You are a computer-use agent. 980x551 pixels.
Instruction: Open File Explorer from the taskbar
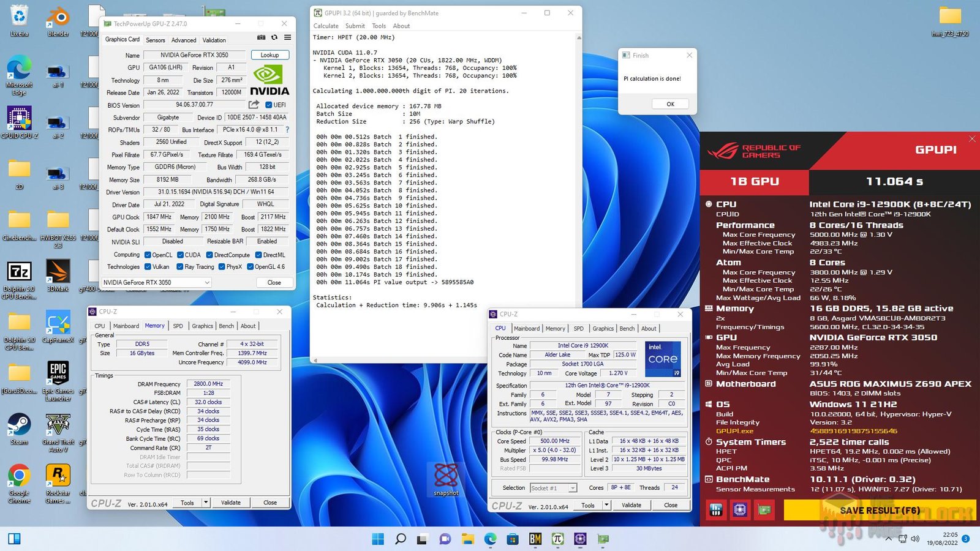click(468, 539)
